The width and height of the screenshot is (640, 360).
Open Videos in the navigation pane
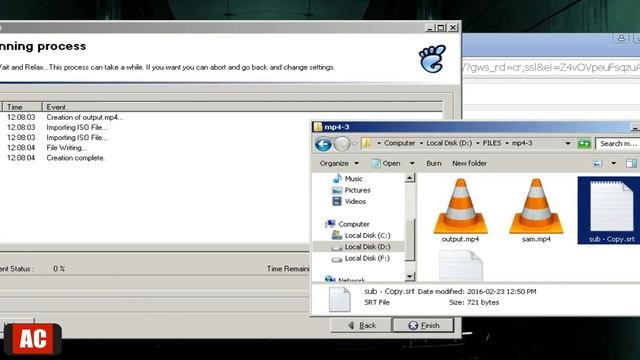coord(349,202)
